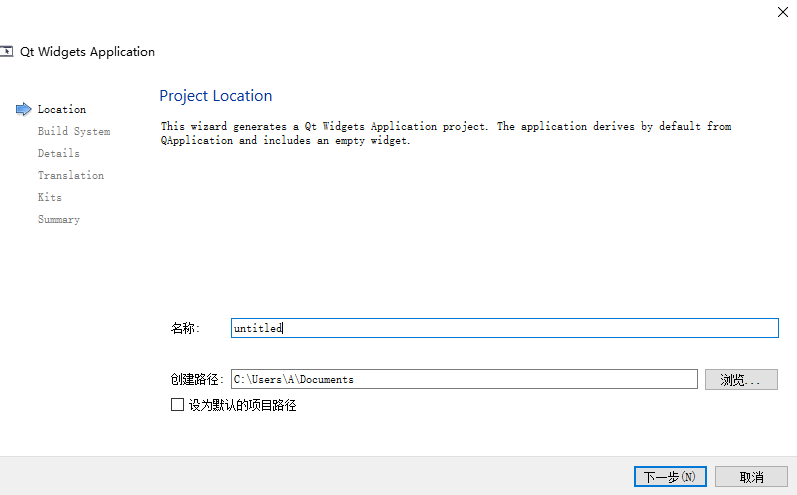The width and height of the screenshot is (797, 495).
Task: Select the Details step
Action: tap(58, 153)
